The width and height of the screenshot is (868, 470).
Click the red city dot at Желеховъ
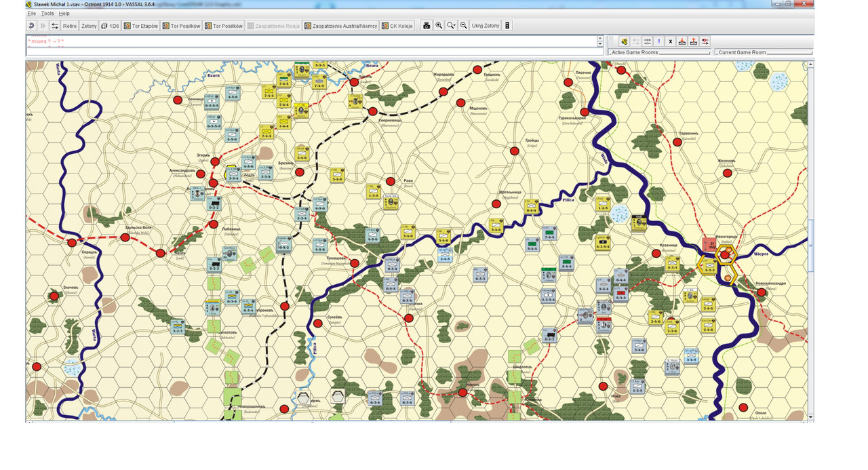728,173
